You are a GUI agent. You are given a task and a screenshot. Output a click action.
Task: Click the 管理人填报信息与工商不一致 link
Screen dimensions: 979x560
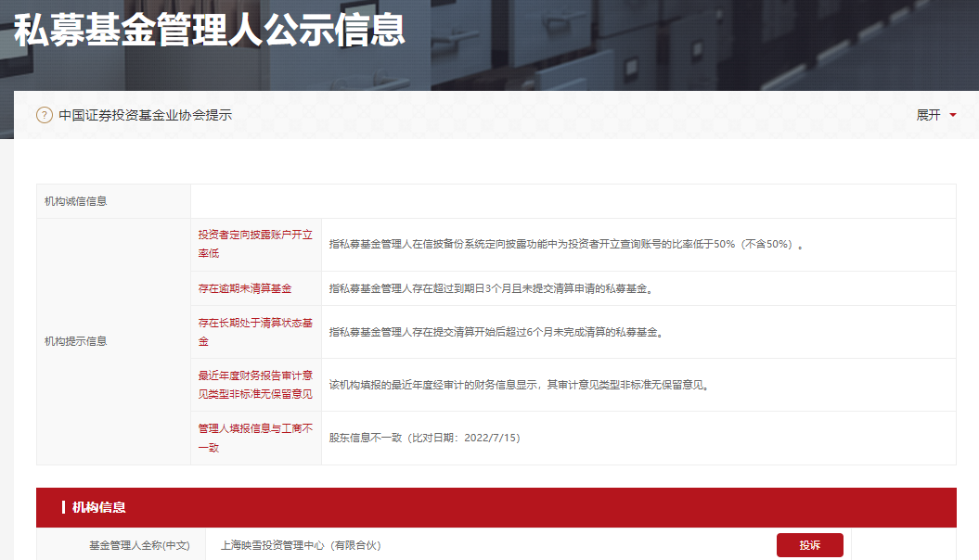coord(256,433)
